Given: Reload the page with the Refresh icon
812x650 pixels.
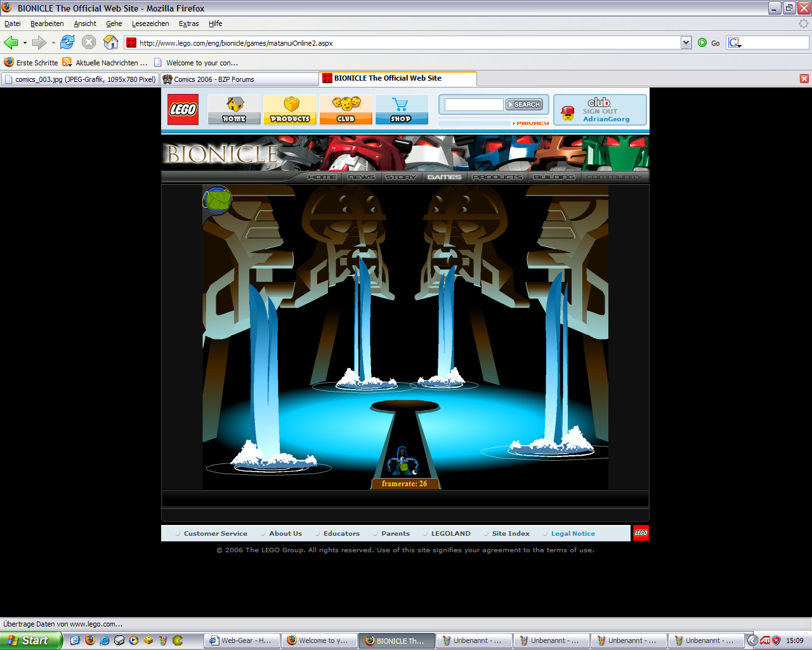Looking at the screenshot, I should coord(67,43).
